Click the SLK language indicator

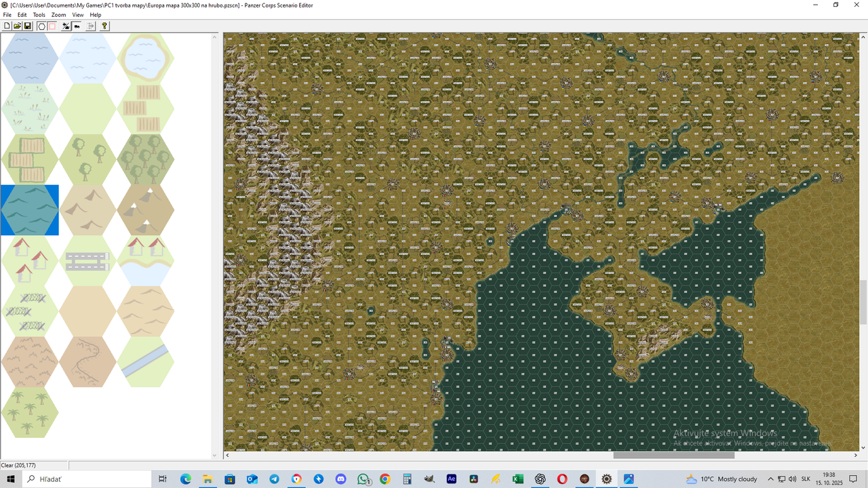pyautogui.click(x=806, y=479)
